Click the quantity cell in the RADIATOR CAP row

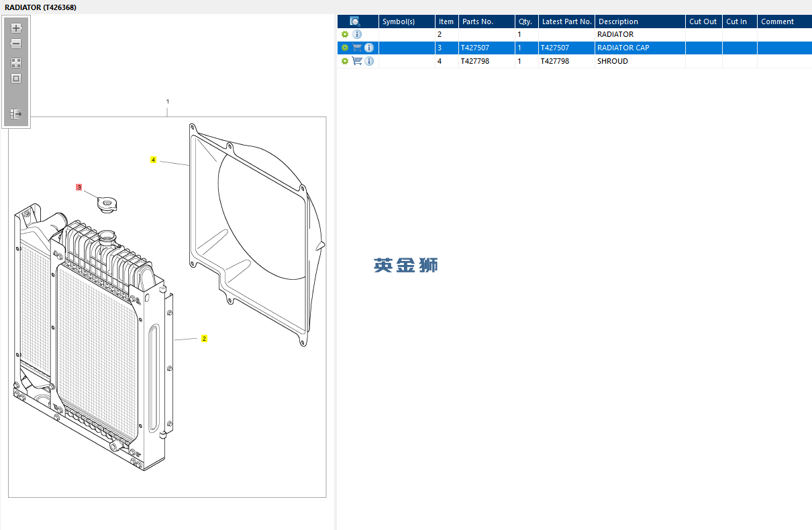[x=527, y=48]
